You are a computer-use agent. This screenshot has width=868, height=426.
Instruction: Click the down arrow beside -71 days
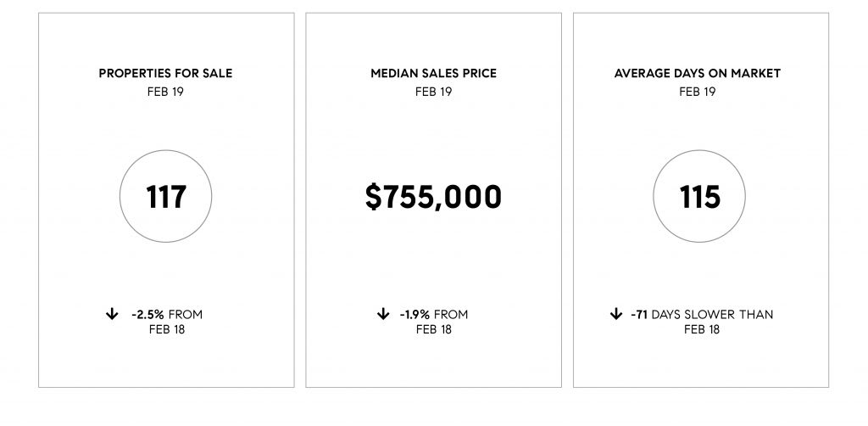coord(616,315)
